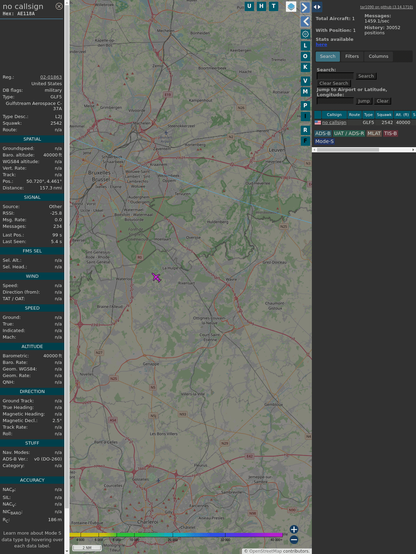
Task: Open the stats available here link
Action: tap(321, 45)
